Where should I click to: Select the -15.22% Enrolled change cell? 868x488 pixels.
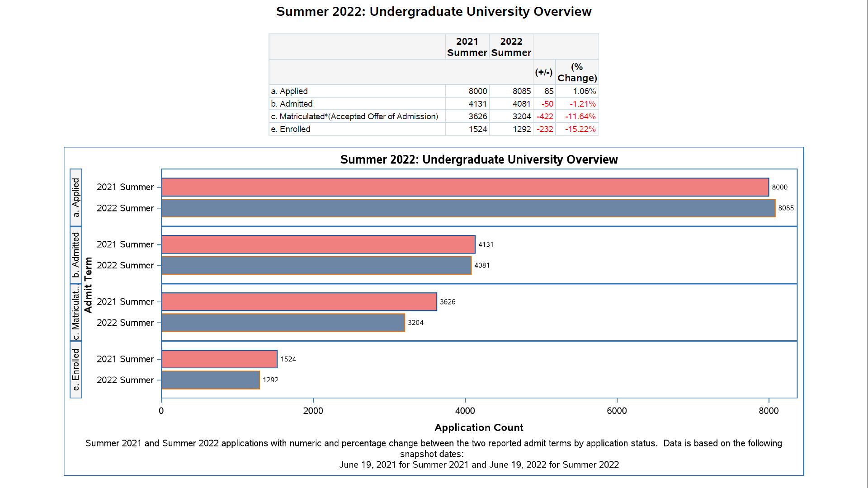coord(580,129)
